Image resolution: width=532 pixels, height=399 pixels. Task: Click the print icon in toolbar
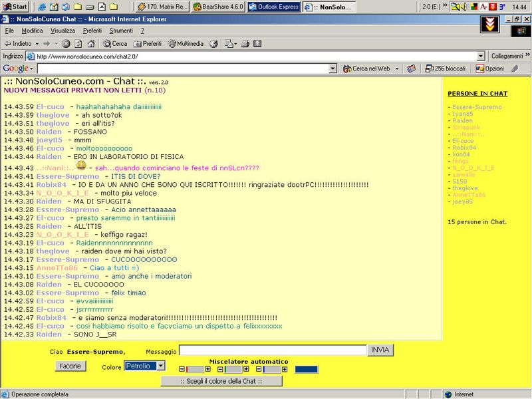pyautogui.click(x=245, y=44)
